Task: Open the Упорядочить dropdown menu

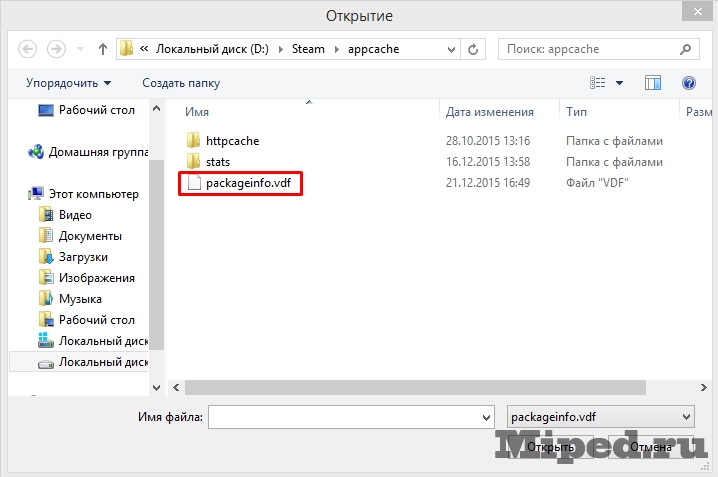Action: click(68, 83)
